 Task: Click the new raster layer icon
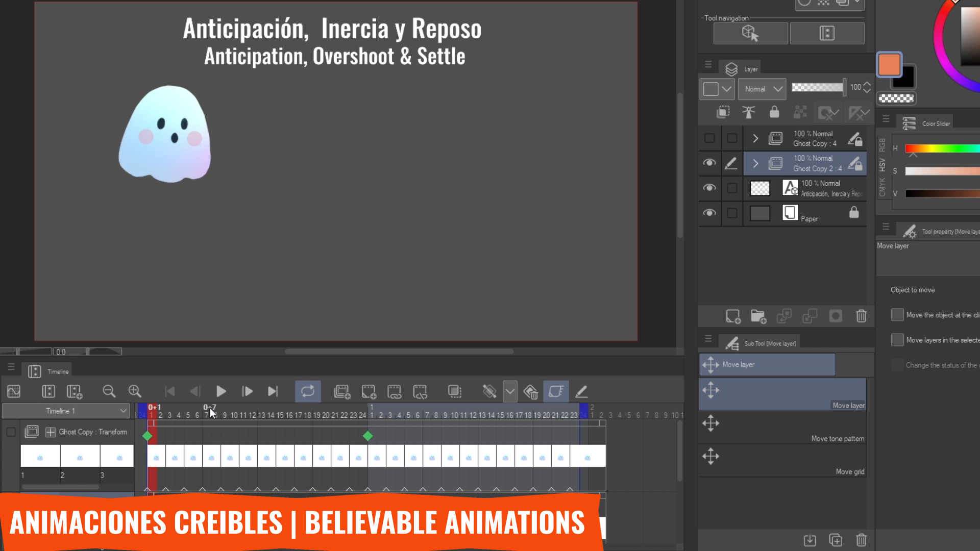tap(733, 316)
